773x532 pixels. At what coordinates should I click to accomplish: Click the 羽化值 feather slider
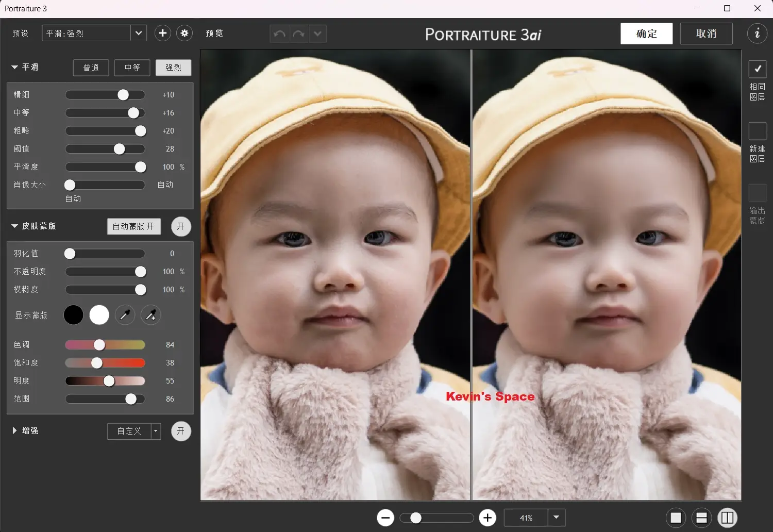pyautogui.click(x=105, y=254)
